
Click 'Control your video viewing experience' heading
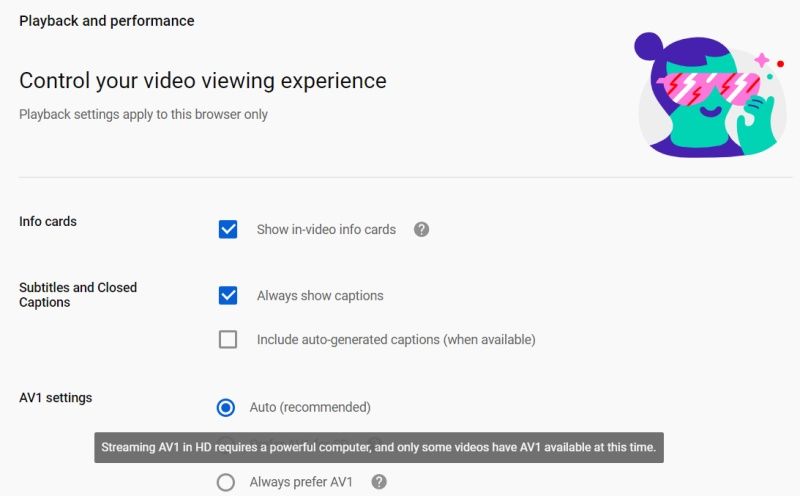[x=203, y=81]
